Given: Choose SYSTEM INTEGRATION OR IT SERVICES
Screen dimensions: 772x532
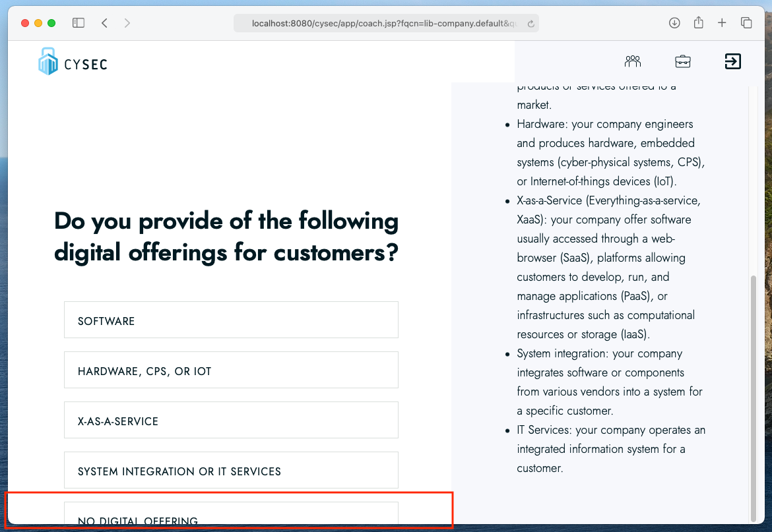Looking at the screenshot, I should pyautogui.click(x=231, y=470).
